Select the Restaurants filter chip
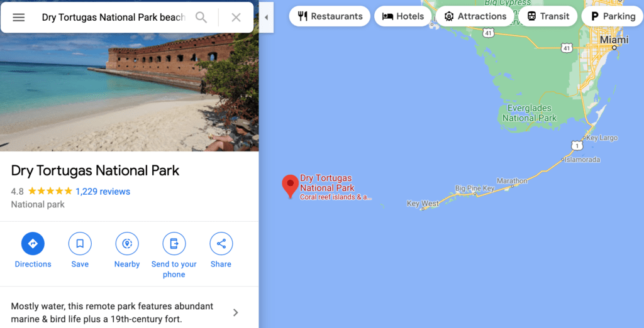The image size is (644, 328). click(x=330, y=16)
